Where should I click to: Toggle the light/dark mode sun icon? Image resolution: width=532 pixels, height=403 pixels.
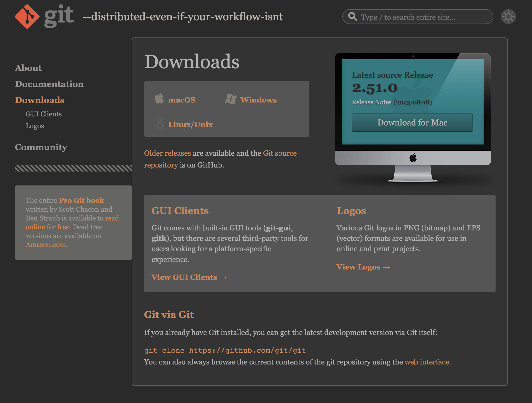pos(508,17)
